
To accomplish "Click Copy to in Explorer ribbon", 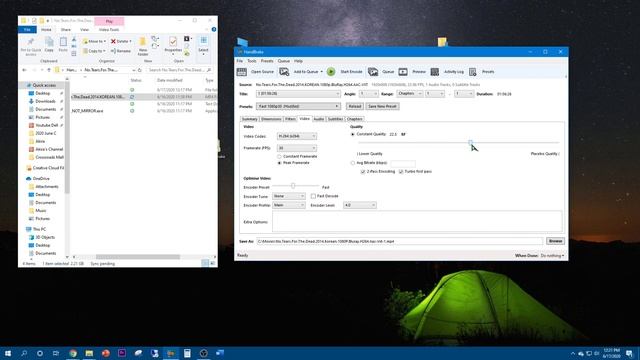I will point(95,51).
